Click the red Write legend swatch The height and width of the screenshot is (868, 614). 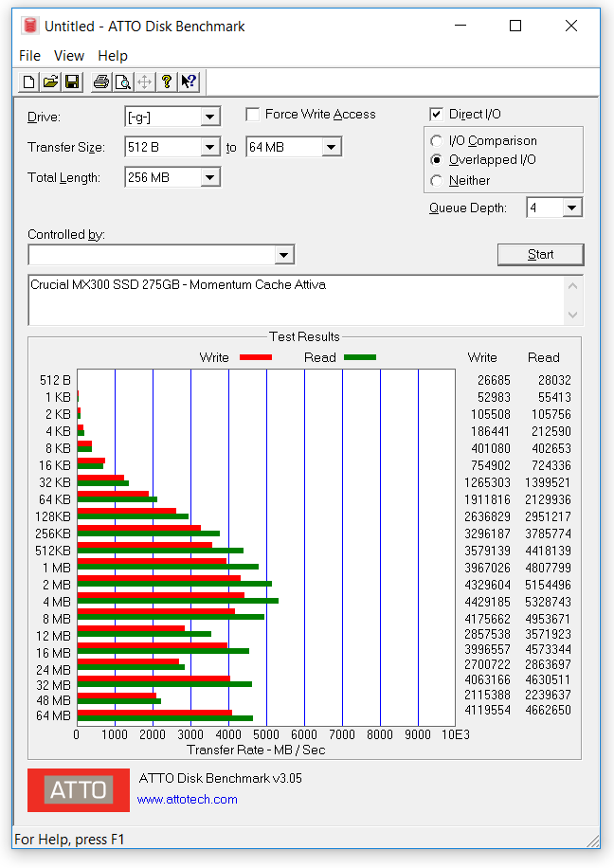[256, 357]
